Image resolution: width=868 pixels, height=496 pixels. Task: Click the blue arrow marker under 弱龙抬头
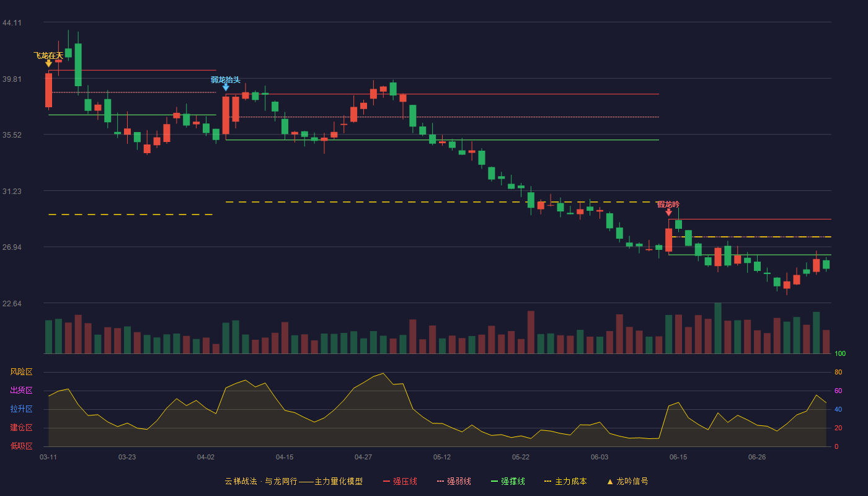pos(226,87)
